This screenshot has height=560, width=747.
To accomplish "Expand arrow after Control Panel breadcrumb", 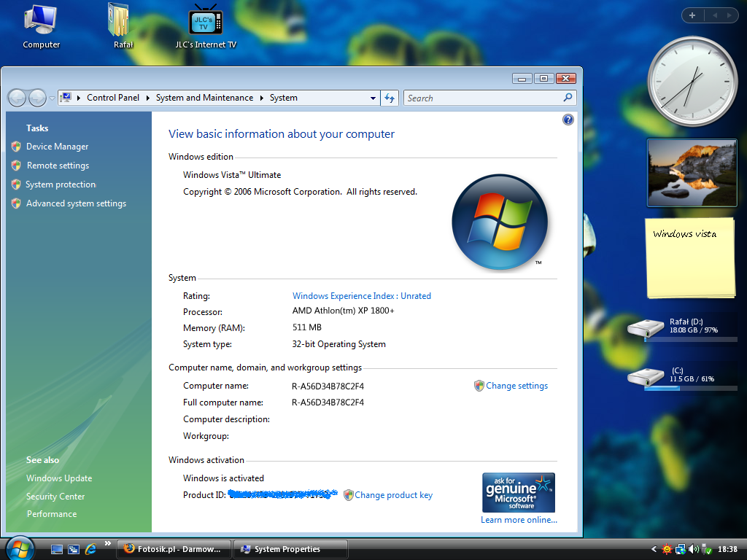I will 147,98.
